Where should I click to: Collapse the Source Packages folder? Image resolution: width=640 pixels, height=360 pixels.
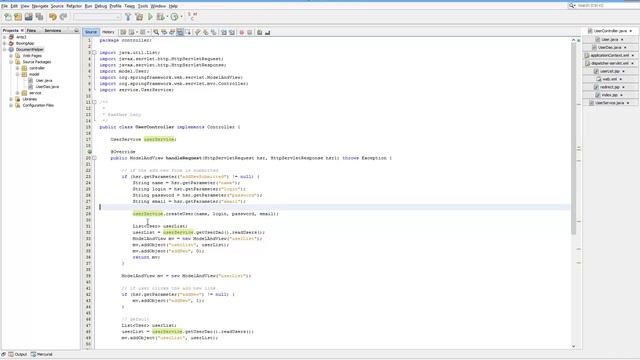11,62
